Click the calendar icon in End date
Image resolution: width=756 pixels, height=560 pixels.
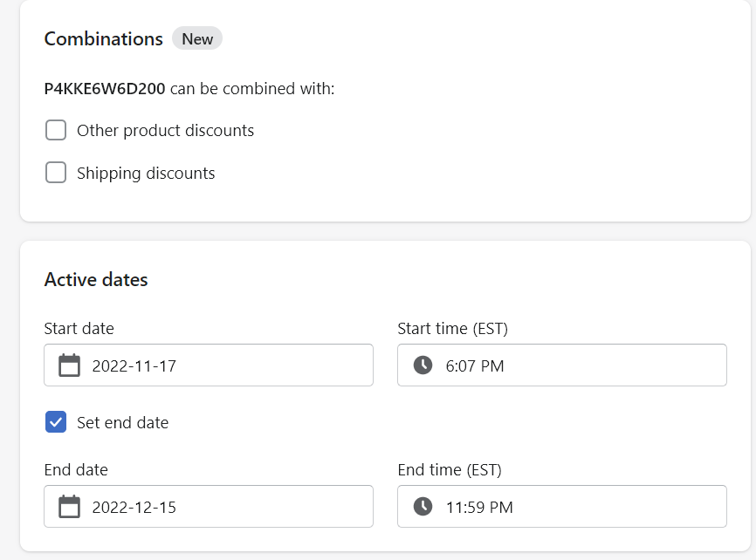pos(69,507)
